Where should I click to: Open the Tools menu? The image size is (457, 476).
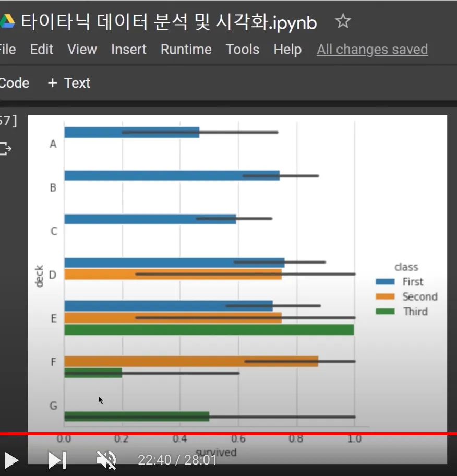(243, 49)
